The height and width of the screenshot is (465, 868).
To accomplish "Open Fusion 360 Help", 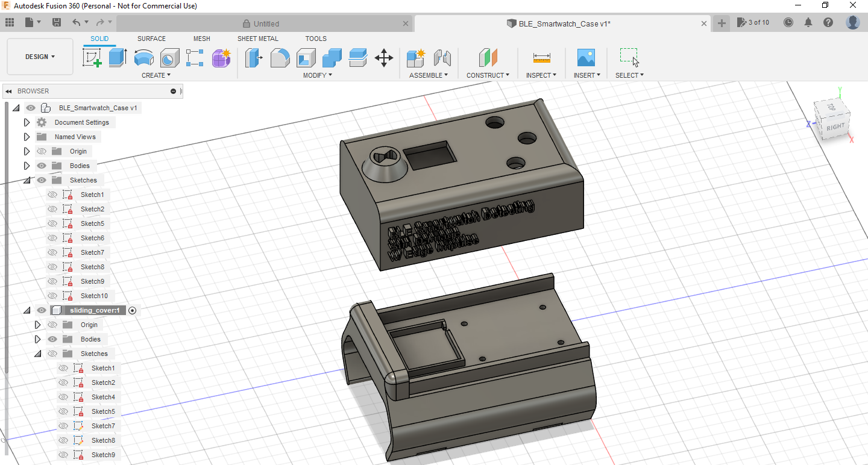I will pos(828,22).
